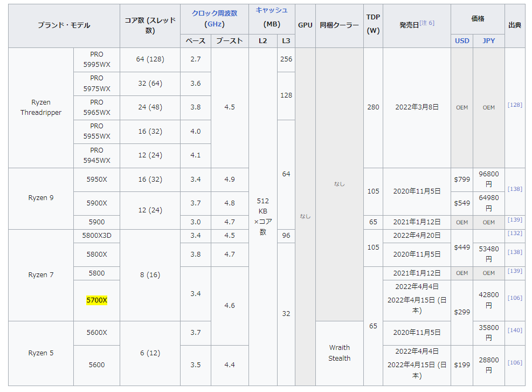532x392 pixels.
Task: Click the ブースト sub-header
Action: 230,41
